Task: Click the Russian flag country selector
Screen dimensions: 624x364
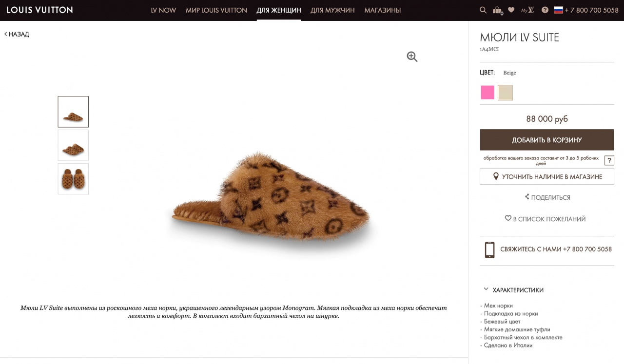Action: pyautogui.click(x=558, y=10)
